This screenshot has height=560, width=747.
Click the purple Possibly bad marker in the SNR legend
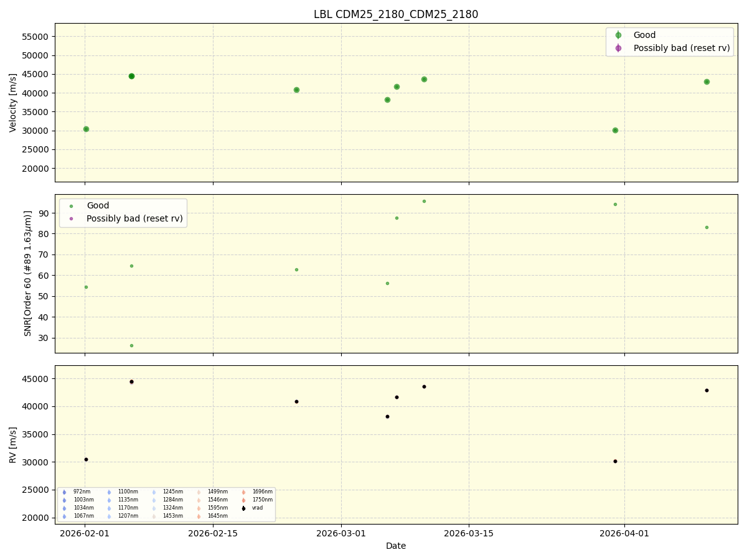pyautogui.click(x=71, y=218)
